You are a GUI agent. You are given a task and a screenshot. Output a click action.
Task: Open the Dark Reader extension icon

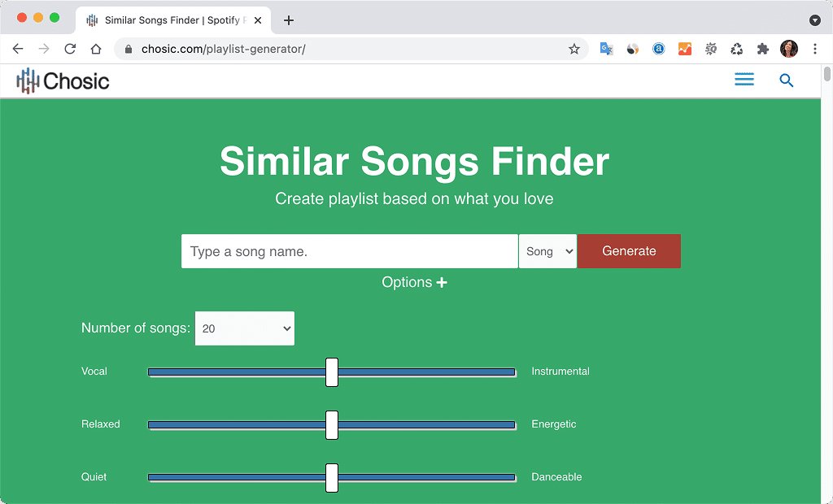(632, 49)
